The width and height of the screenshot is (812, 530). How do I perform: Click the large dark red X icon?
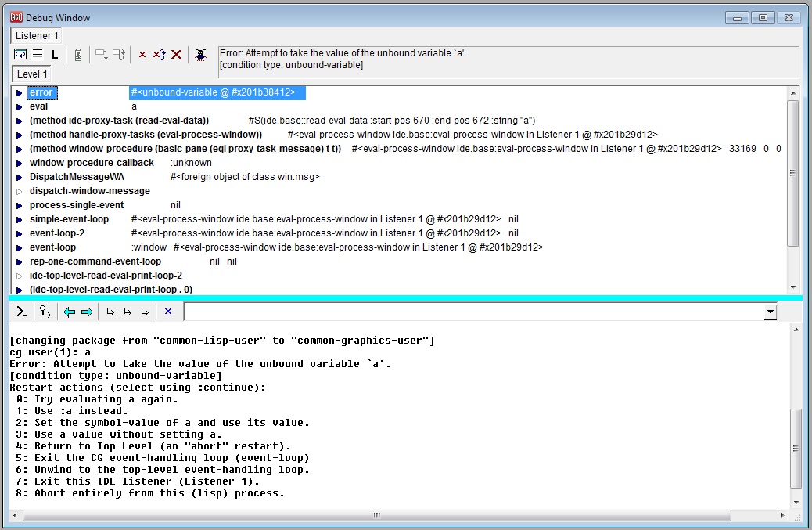coord(177,55)
